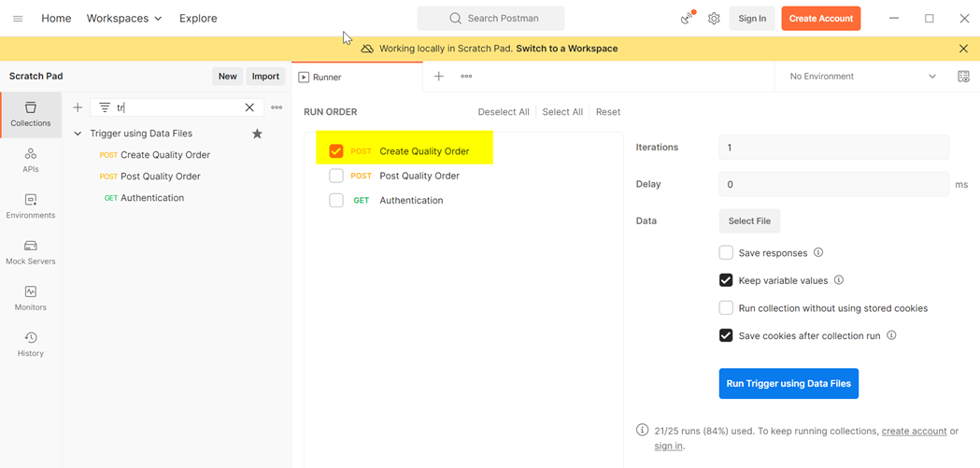Viewport: 980px width, 468px height.
Task: Open Create Quality Order request in sidebar
Action: coord(165,155)
